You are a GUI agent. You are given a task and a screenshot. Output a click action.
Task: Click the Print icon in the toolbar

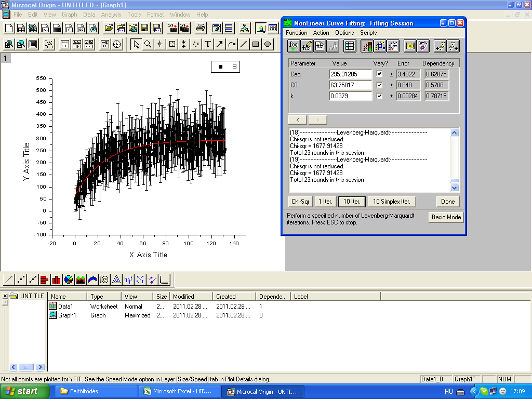201,28
